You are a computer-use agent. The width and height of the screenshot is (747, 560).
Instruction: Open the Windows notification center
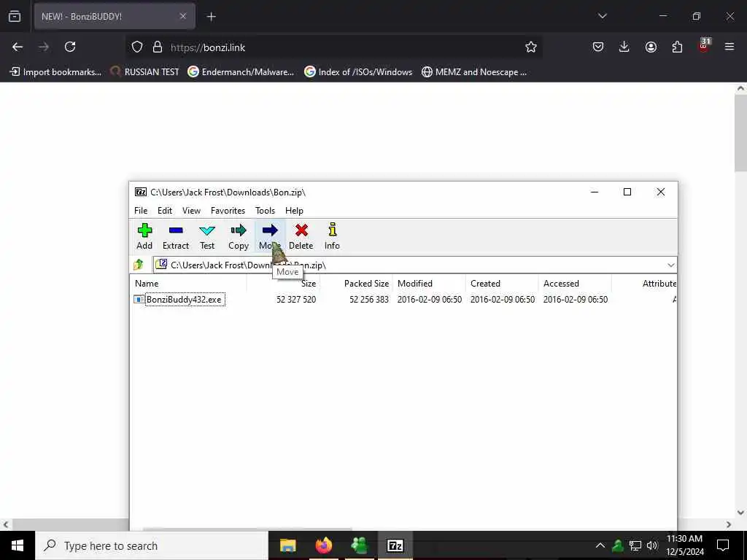723,545
